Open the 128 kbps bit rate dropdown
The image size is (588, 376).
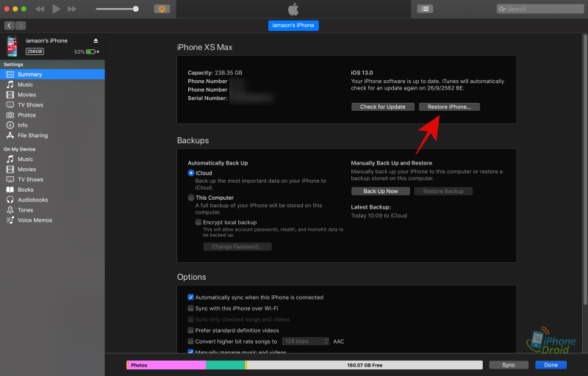(305, 341)
